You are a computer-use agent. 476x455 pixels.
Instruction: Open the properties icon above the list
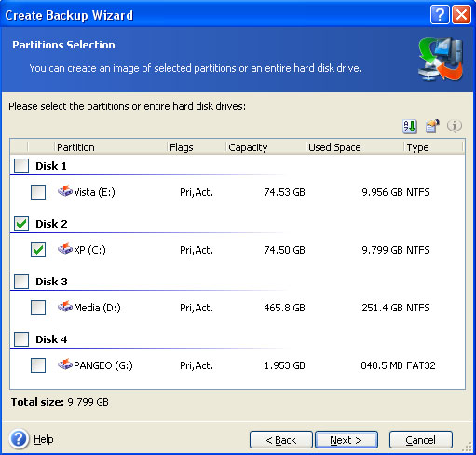click(432, 127)
